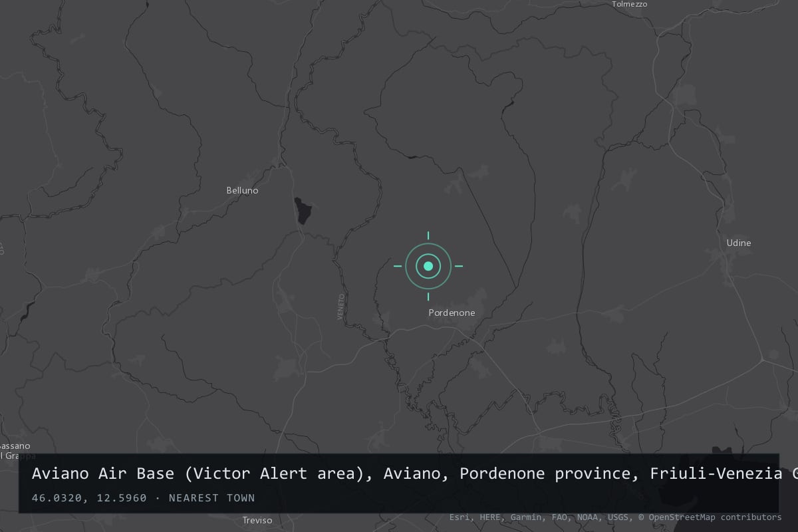Click the teal crosshair location marker

point(428,266)
